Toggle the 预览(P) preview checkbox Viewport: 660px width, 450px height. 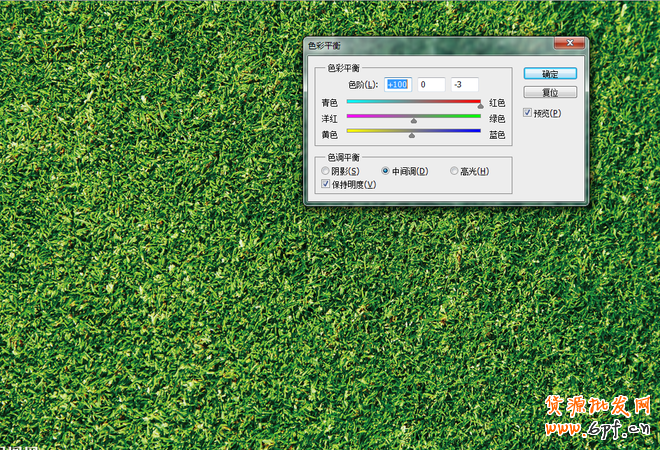(x=527, y=112)
